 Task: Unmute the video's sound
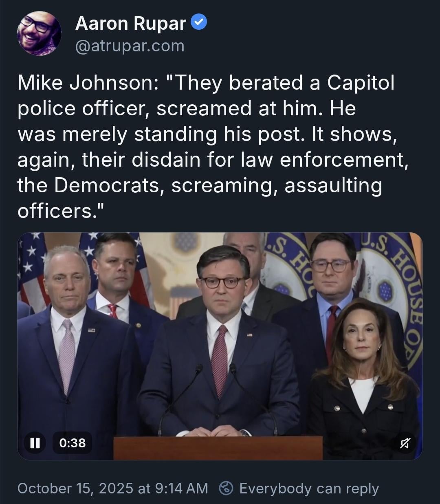pos(405,443)
